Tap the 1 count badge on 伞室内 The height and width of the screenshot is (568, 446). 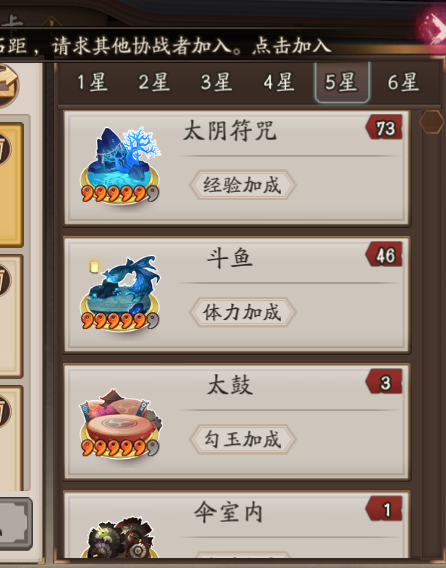(x=384, y=509)
